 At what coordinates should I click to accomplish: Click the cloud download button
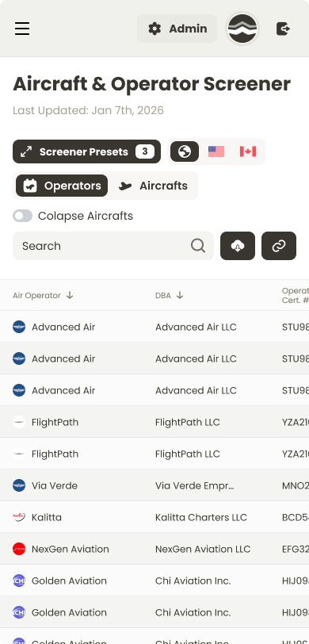(238, 246)
